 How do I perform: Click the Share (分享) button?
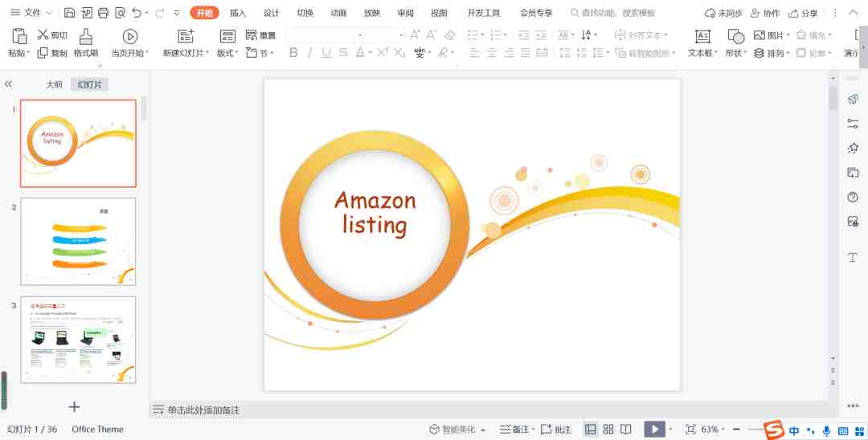[803, 13]
